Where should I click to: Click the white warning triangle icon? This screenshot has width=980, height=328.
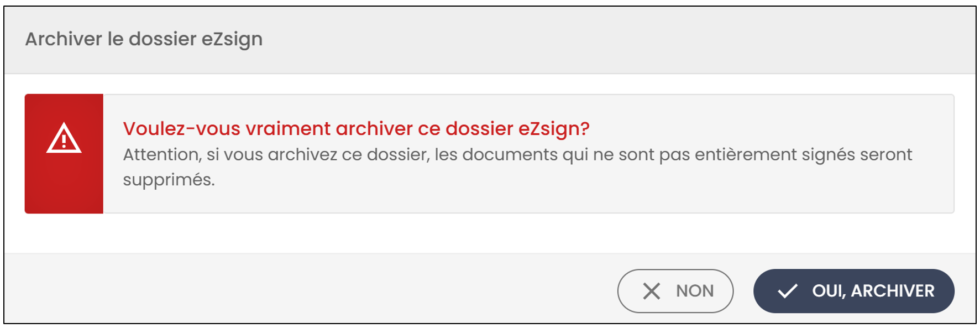coord(64,138)
